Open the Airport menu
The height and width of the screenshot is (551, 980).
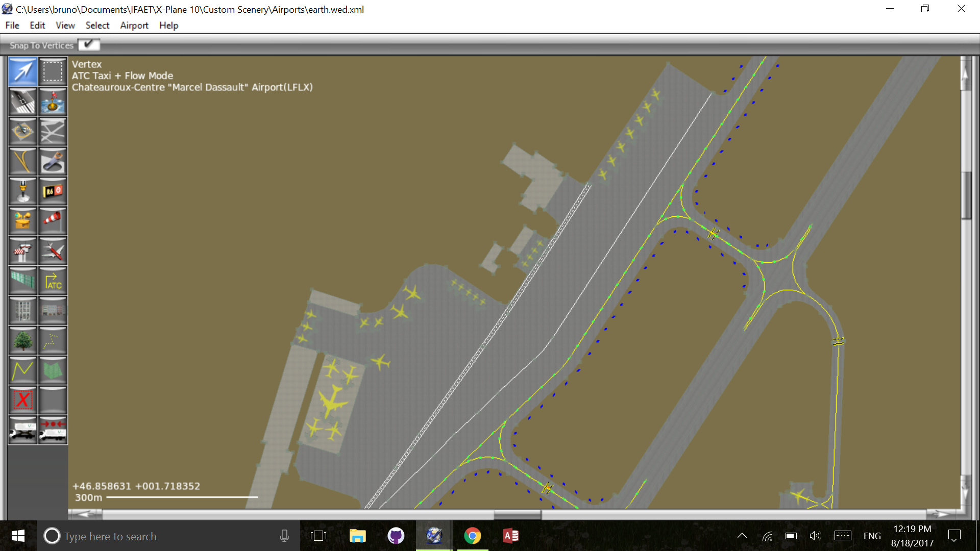134,26
